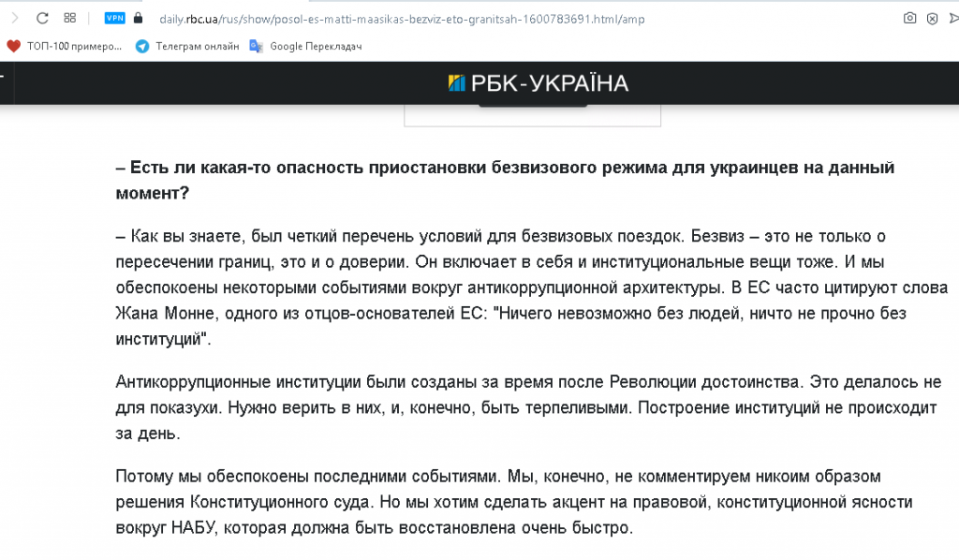Click the boxed widget below the header
This screenshot has height=560, width=959.
[x=532, y=116]
